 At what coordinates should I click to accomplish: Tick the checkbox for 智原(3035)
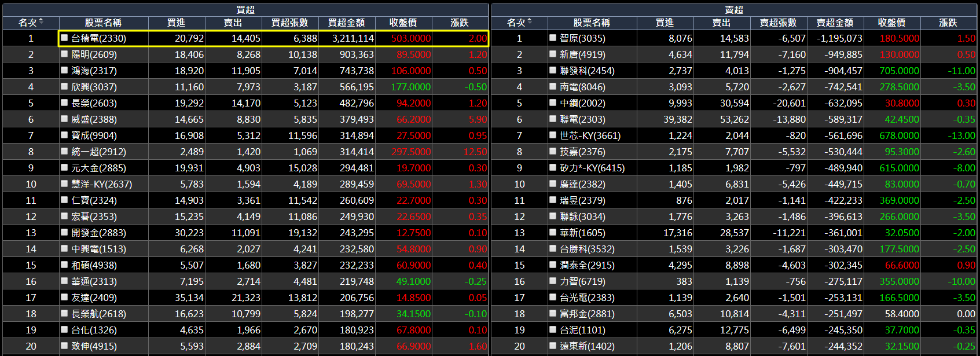click(553, 38)
